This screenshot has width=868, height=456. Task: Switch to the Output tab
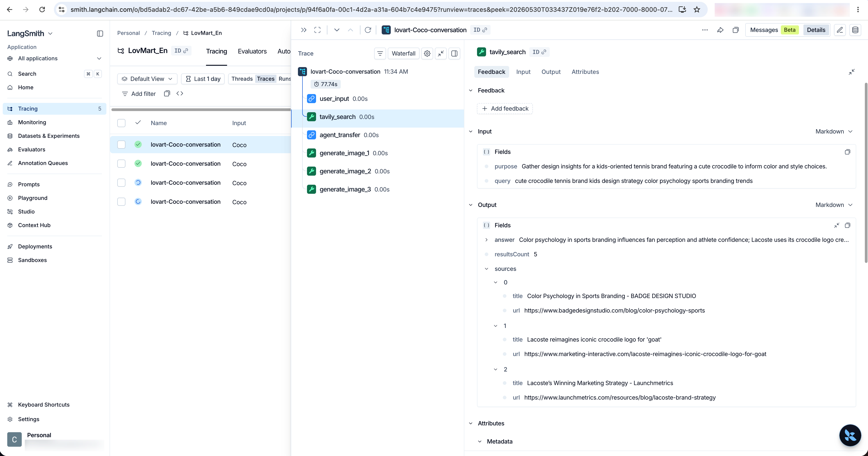551,72
